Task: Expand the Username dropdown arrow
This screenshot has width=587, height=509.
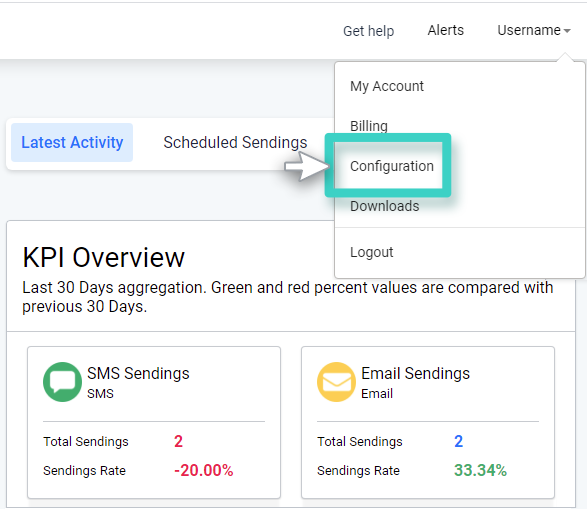Action: [x=567, y=31]
